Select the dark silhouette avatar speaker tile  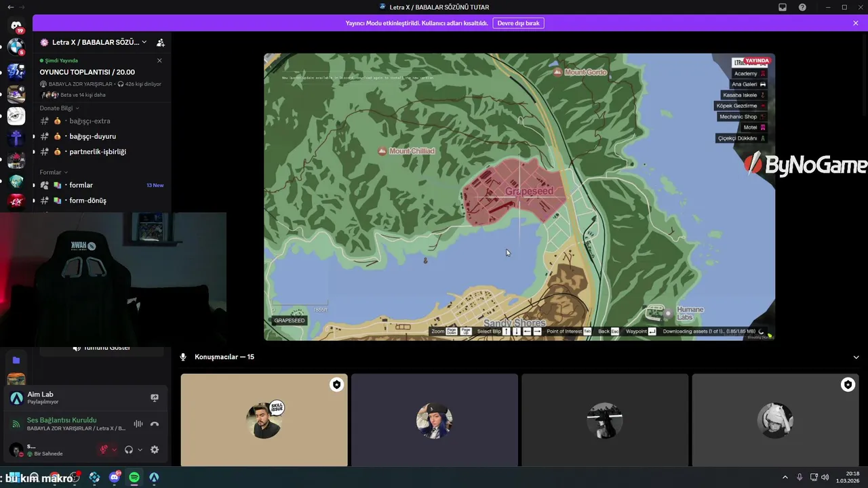tap(605, 420)
